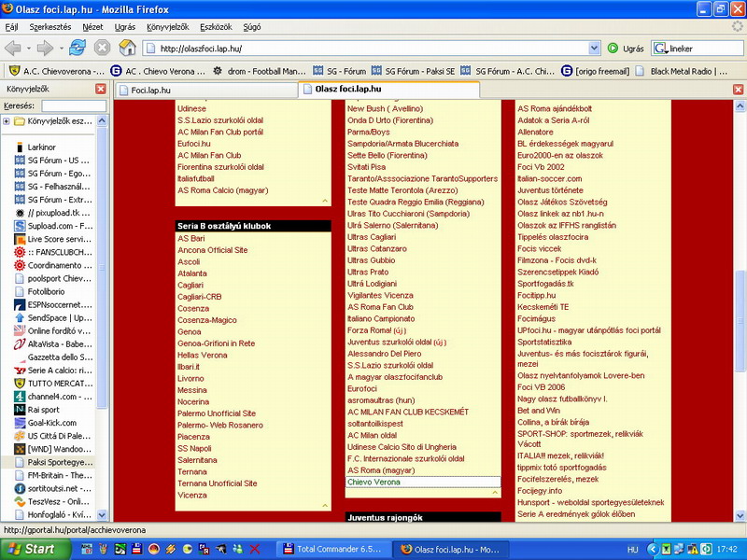Stop page loading with the red X icon
Viewport: 747px width, 560px height.
[x=102, y=48]
